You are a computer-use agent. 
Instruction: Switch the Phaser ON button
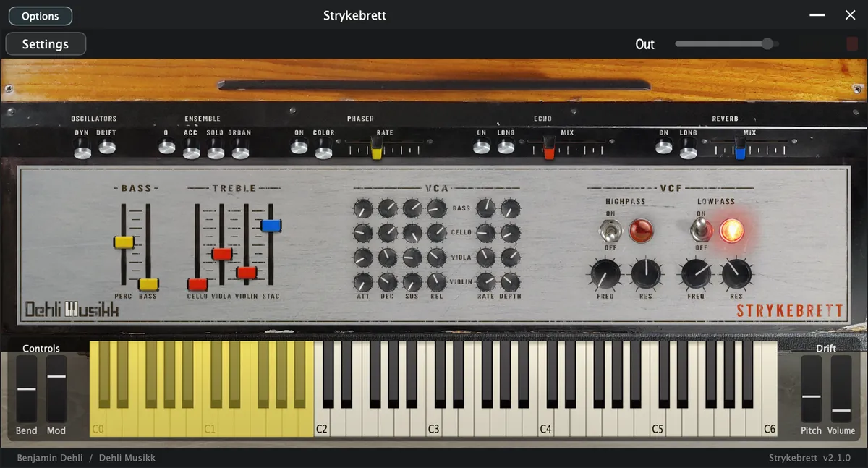point(299,147)
